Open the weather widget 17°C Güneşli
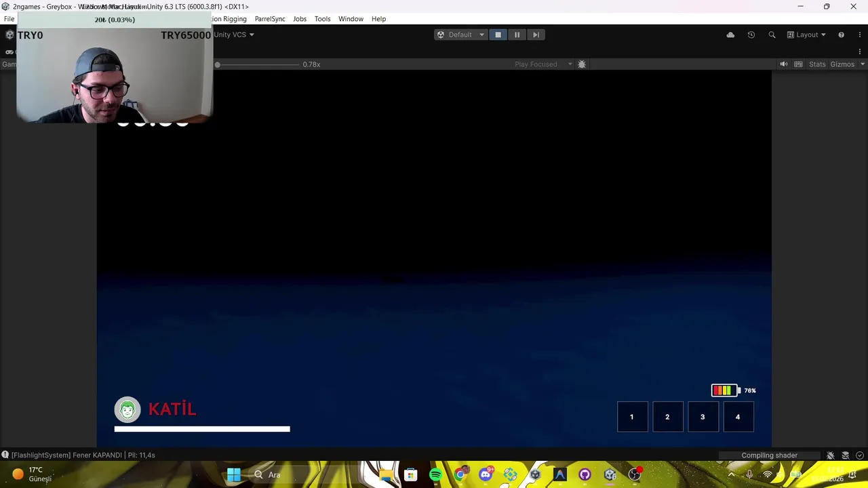868x488 pixels. (31, 474)
